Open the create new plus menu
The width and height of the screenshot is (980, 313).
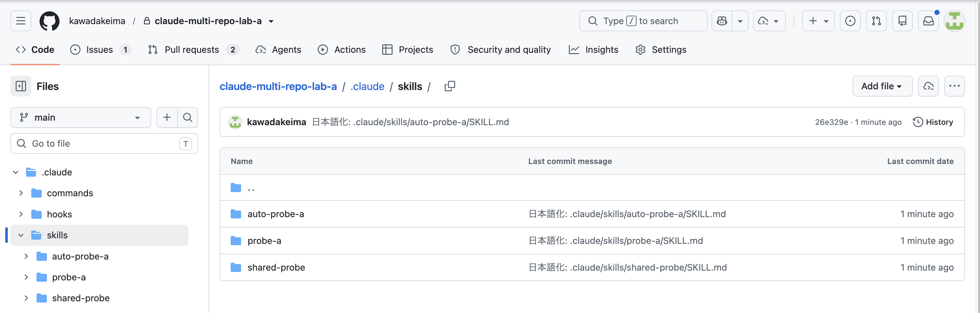tap(818, 21)
